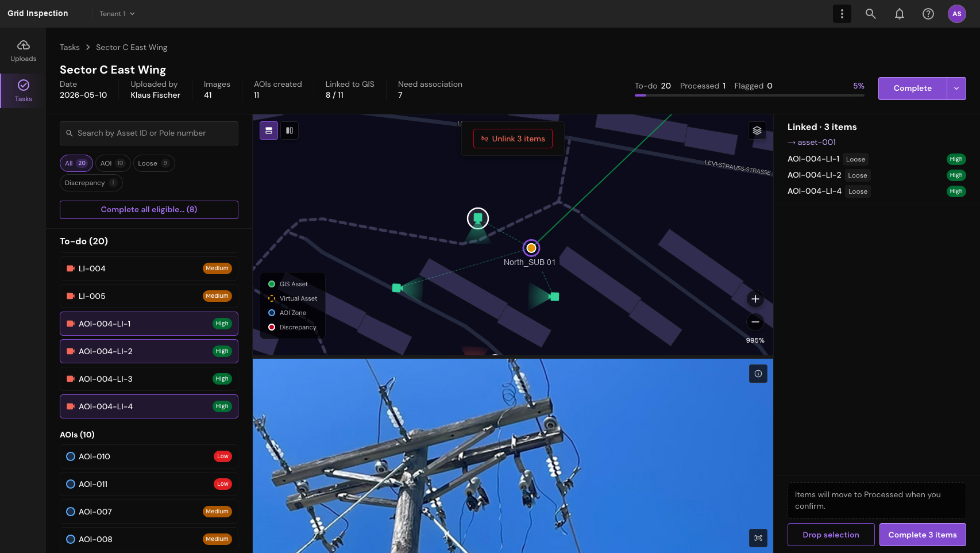Image resolution: width=980 pixels, height=553 pixels.
Task: Fit the photo using the fullscreen frame icon
Action: pos(758,538)
